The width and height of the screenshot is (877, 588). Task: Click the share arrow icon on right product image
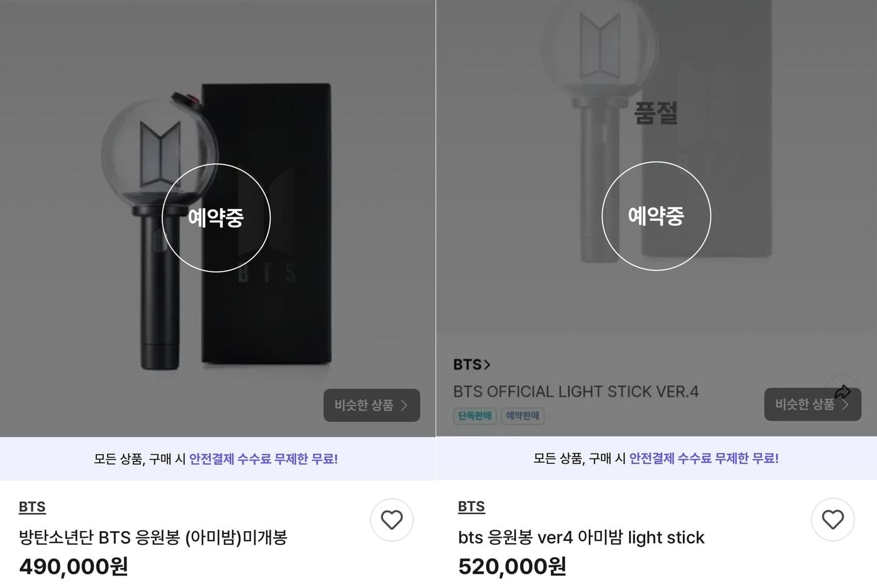click(x=844, y=389)
